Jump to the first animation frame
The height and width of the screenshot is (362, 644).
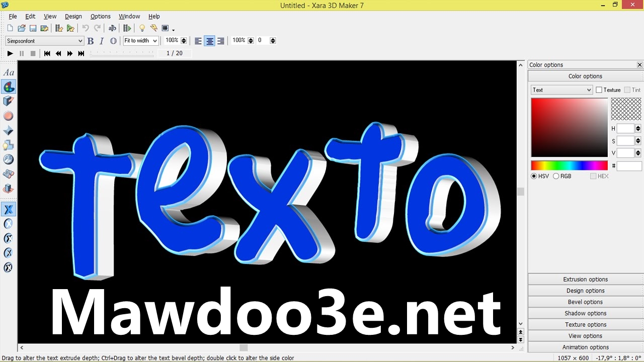[x=47, y=53]
